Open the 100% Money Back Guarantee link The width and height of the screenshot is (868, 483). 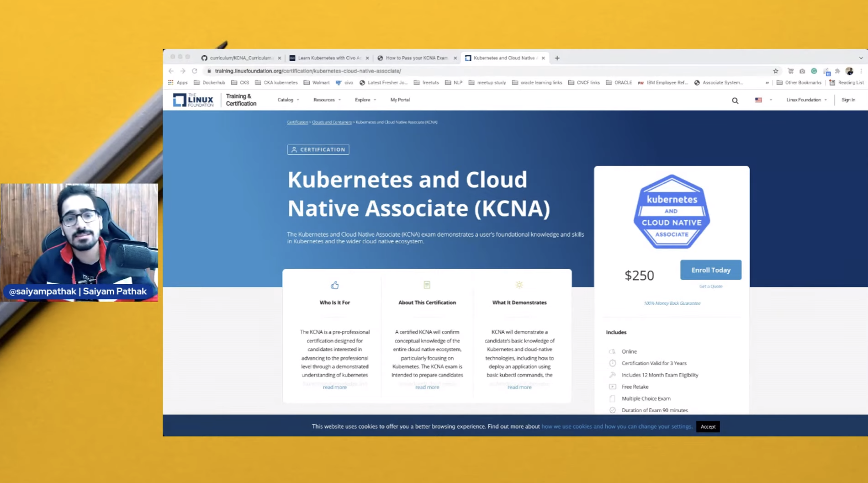tap(672, 303)
